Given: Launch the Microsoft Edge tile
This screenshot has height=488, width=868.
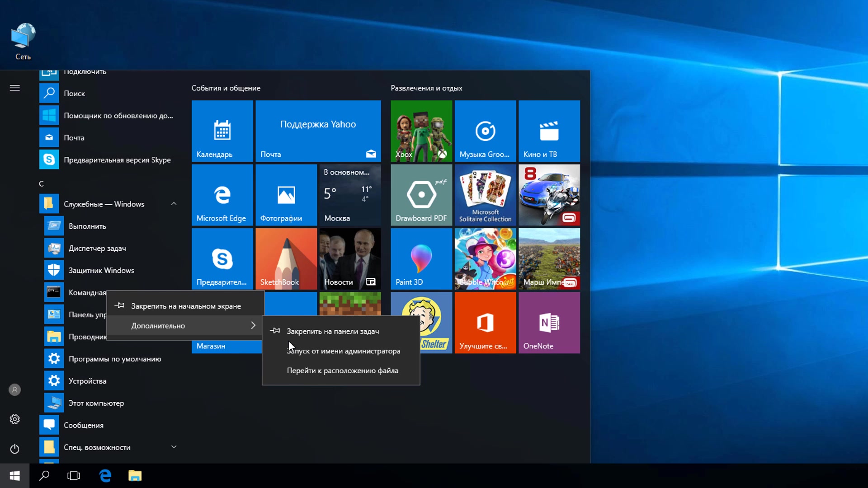Looking at the screenshot, I should click(x=222, y=195).
